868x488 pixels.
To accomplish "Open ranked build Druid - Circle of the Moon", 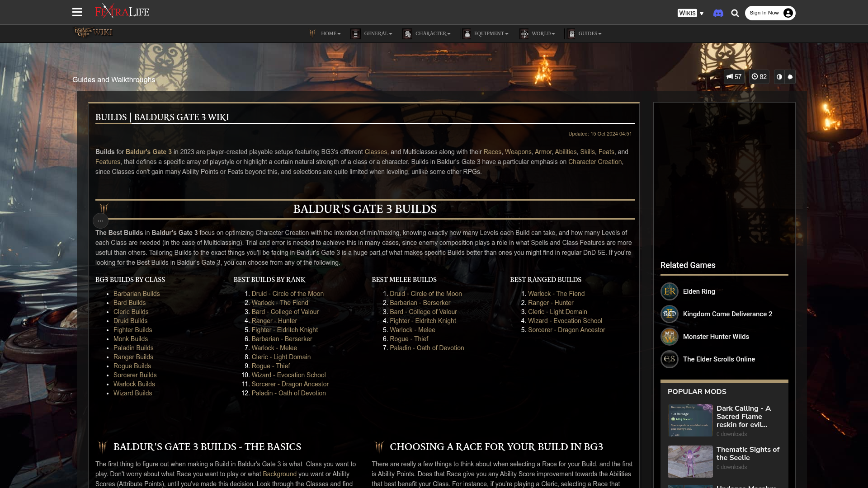I will 288,294.
